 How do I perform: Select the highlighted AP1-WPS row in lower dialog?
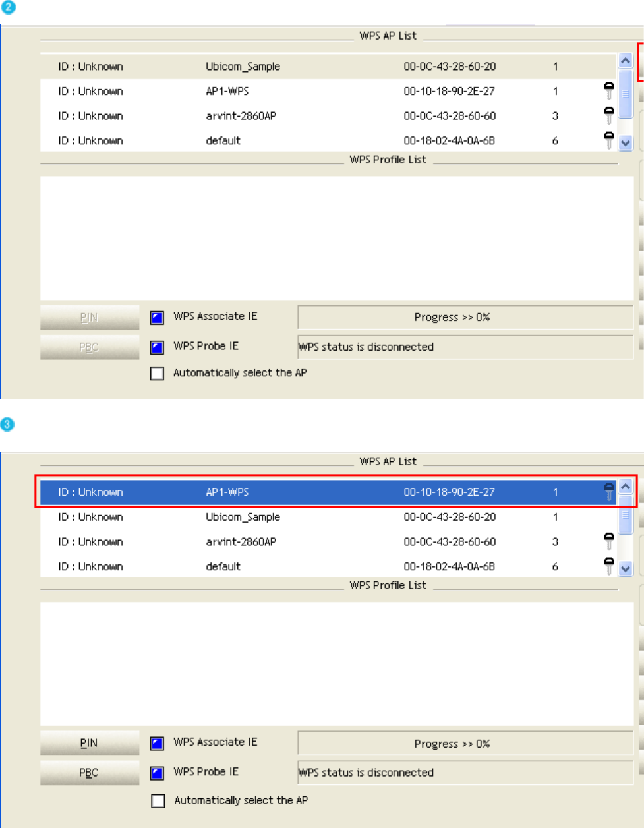coord(328,492)
